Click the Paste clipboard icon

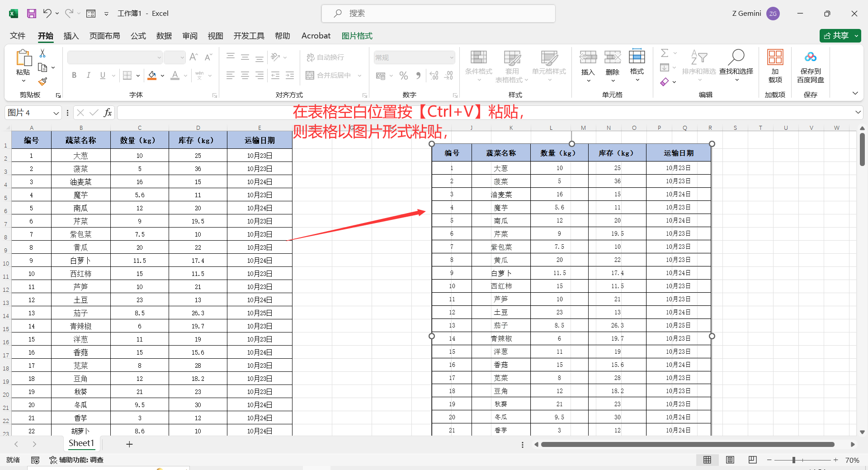click(x=24, y=58)
